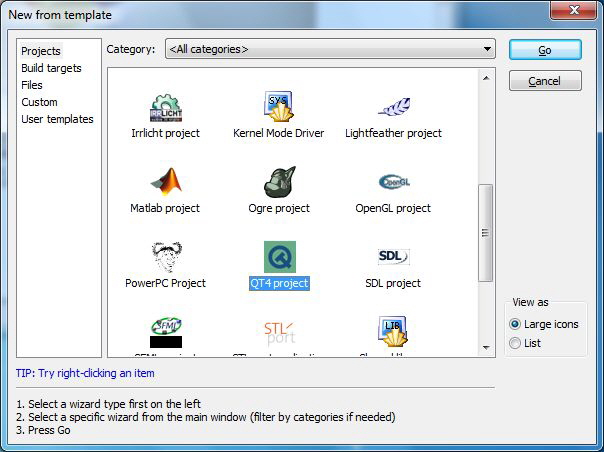Click the scrollbar up arrow
This screenshot has height=452, width=604.
486,78
